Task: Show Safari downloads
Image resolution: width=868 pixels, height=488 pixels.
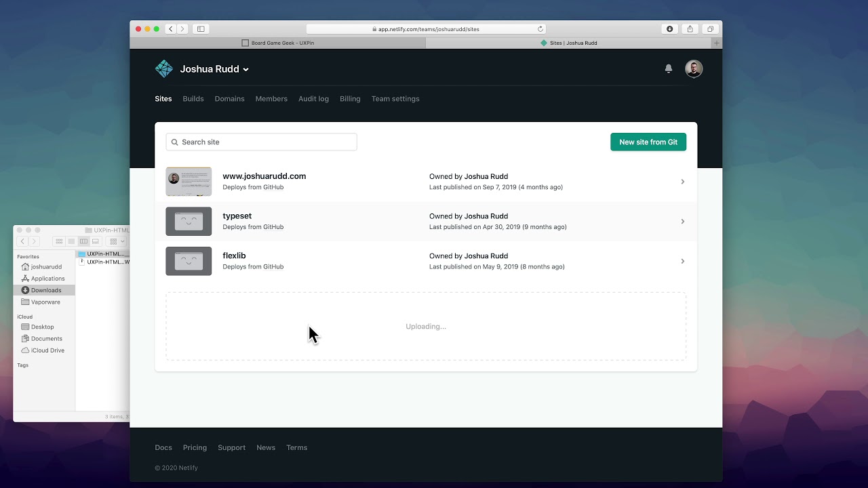Action: [x=670, y=29]
